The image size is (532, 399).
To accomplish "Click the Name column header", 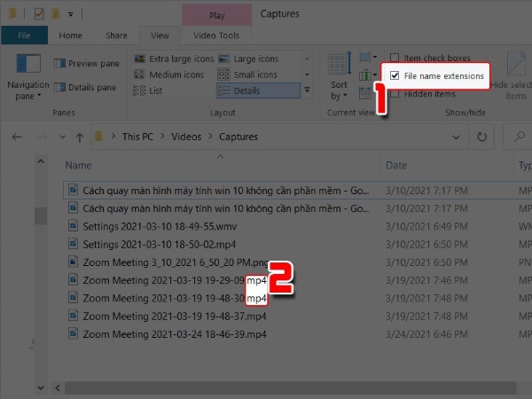I will [x=79, y=166].
